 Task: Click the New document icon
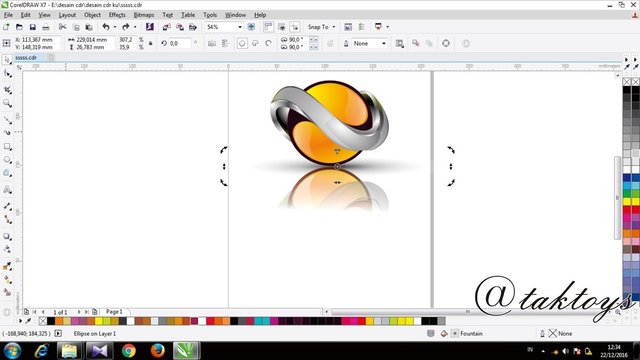tap(6, 27)
